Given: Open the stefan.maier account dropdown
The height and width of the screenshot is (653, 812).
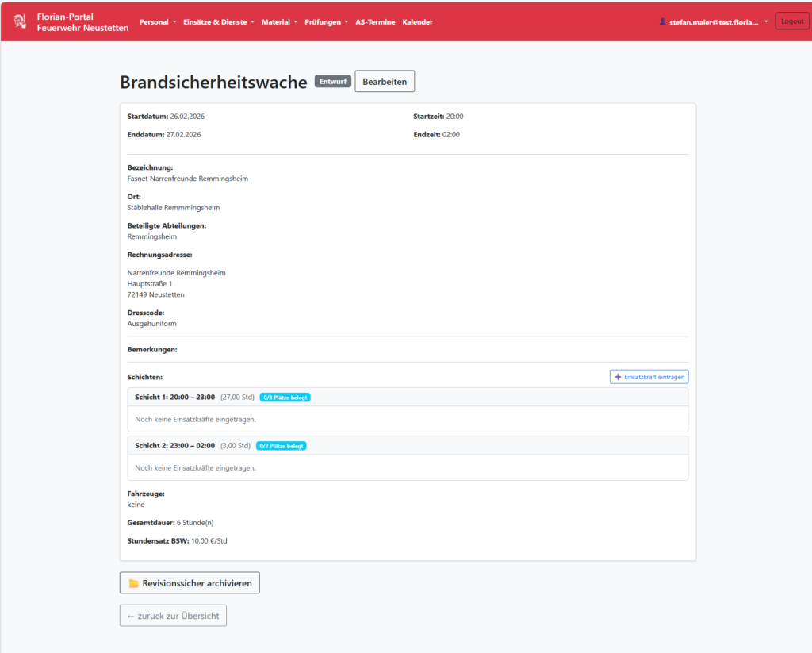Looking at the screenshot, I should coord(714,22).
